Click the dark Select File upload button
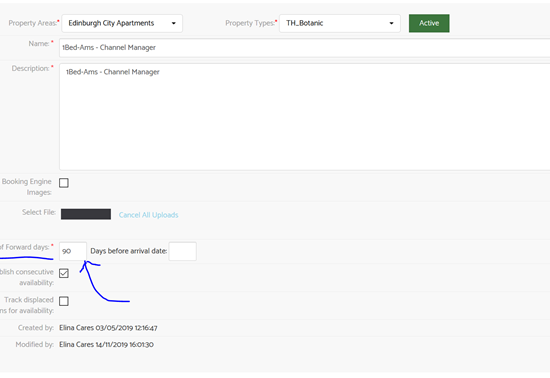 [86, 214]
